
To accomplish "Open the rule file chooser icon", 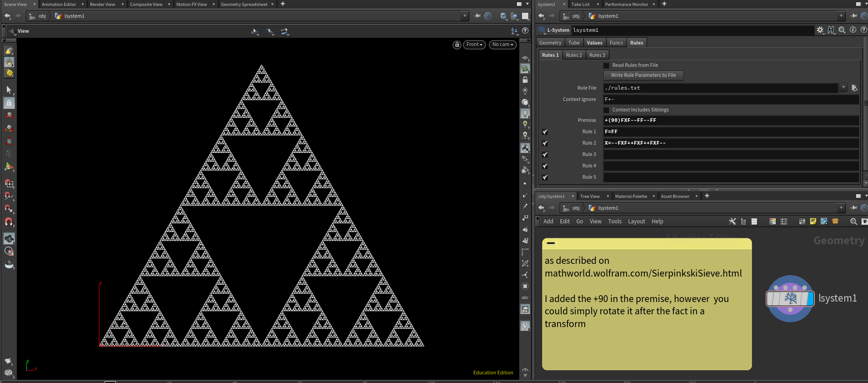I will (854, 88).
